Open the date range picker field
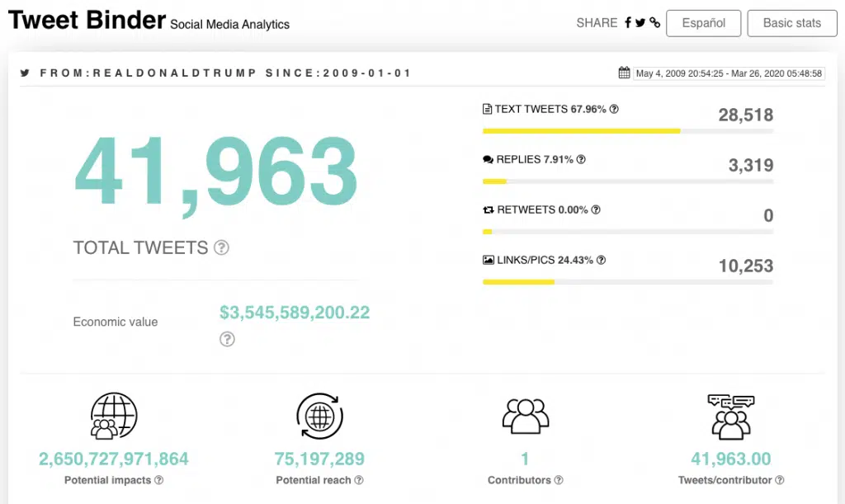845x504 pixels. [729, 73]
